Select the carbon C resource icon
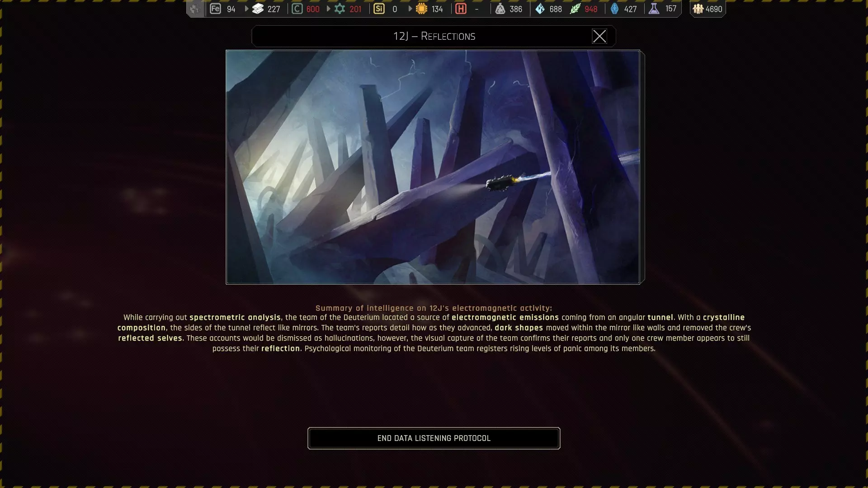The width and height of the screenshot is (868, 488). click(x=297, y=9)
